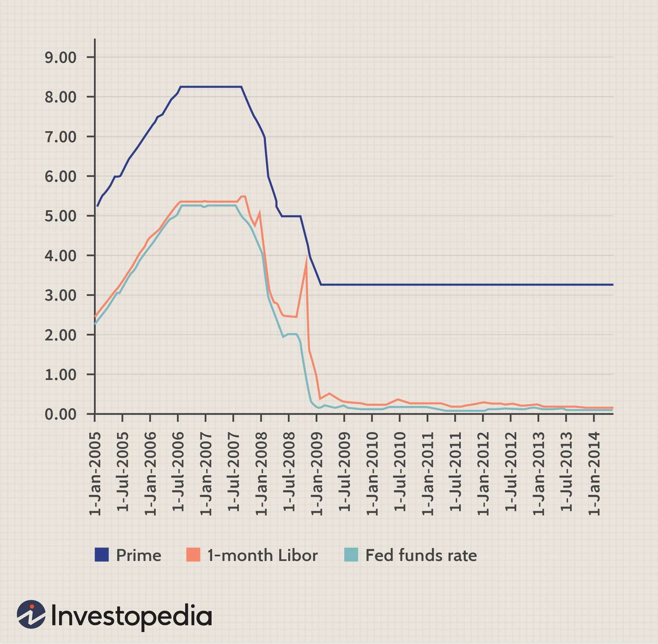
Task: Click the 1-Jan-2011 x-axis date label
Action: point(427,474)
